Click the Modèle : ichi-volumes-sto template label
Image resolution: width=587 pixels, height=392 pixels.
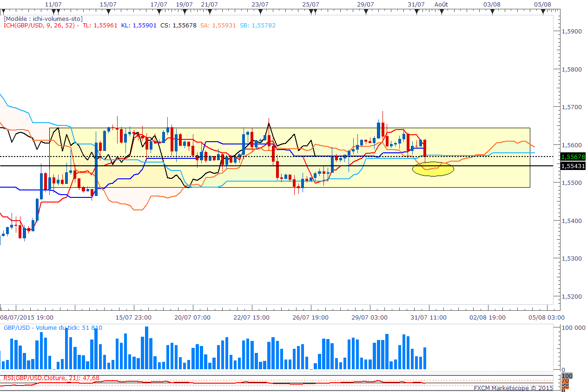43,19
